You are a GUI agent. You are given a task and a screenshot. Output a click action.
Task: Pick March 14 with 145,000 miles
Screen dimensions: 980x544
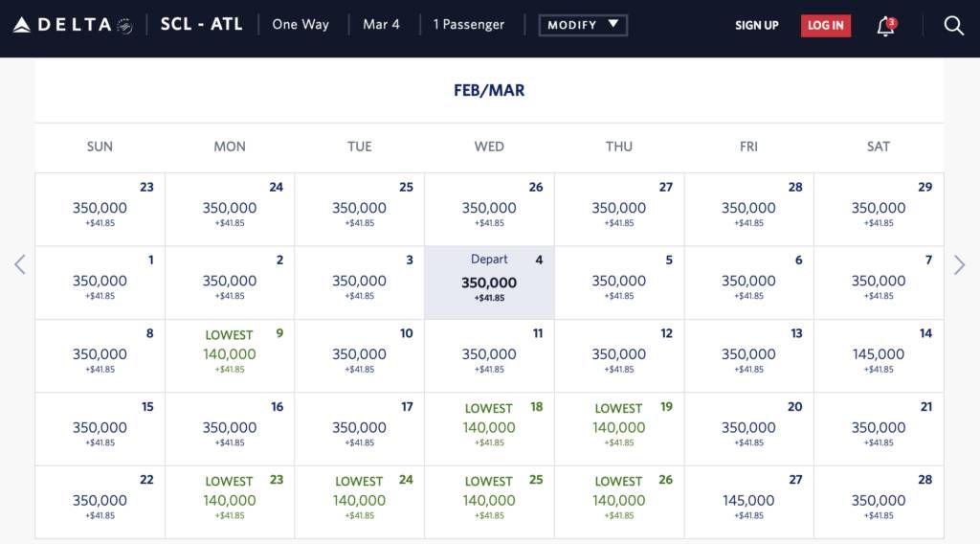[x=879, y=355]
